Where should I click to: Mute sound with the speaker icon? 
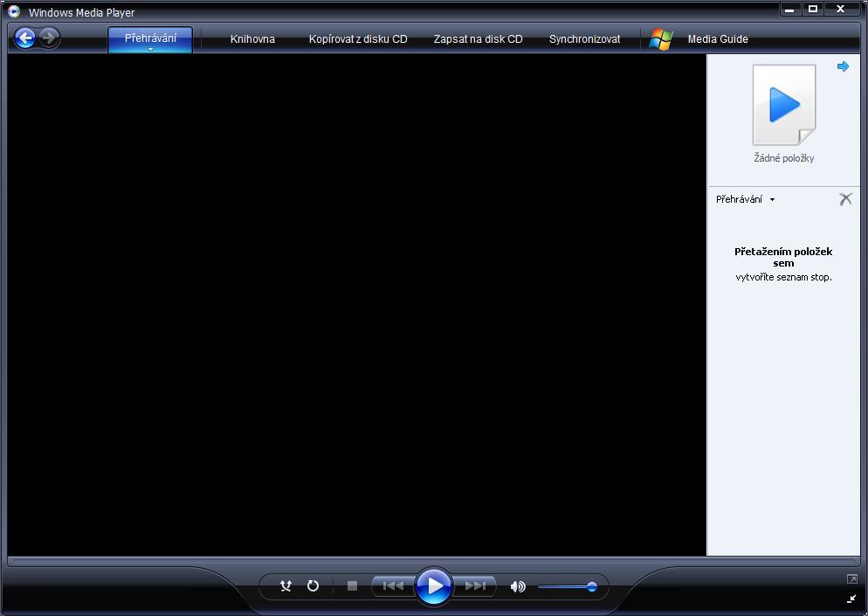click(518, 586)
